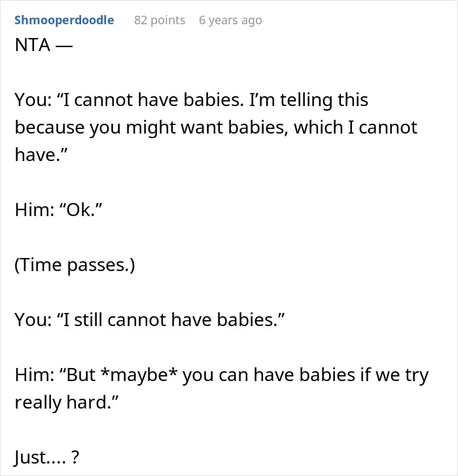The image size is (458, 476).
Task: Click the "NTA" verdict word
Action: point(33,45)
